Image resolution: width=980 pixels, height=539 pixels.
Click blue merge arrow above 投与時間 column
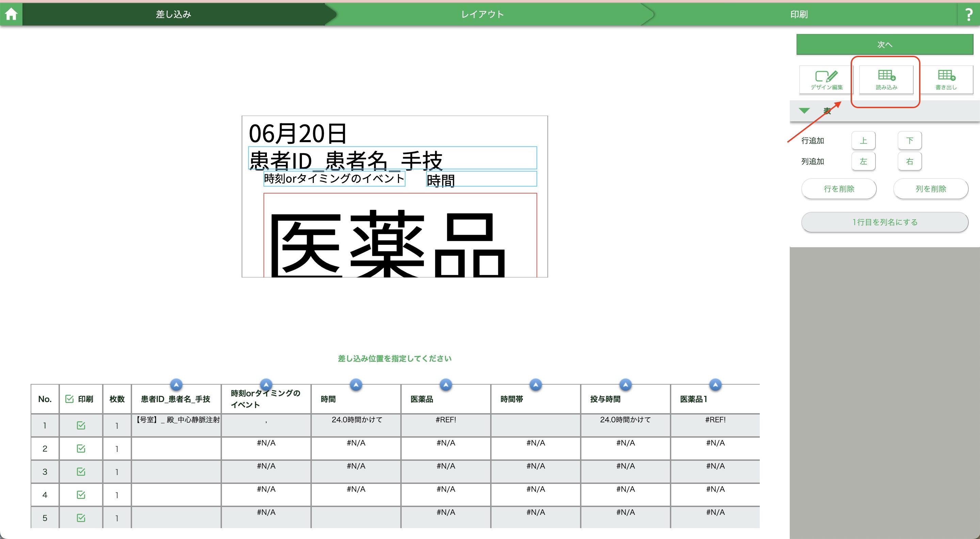pos(625,385)
